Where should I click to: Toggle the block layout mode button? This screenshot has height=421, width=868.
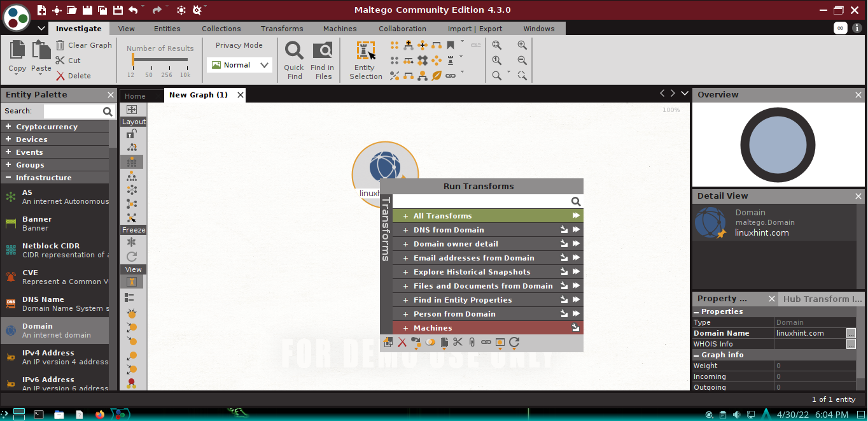[132, 162]
